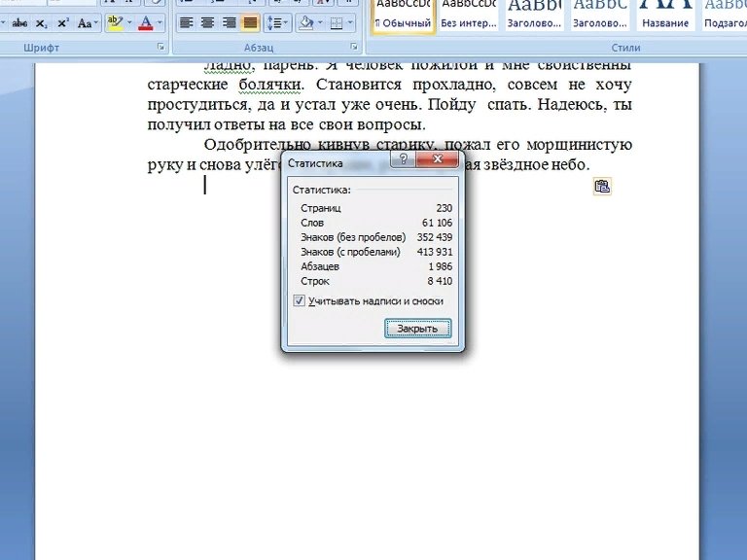The height and width of the screenshot is (560, 747).
Task: Center align the paragraph
Action: (207, 22)
